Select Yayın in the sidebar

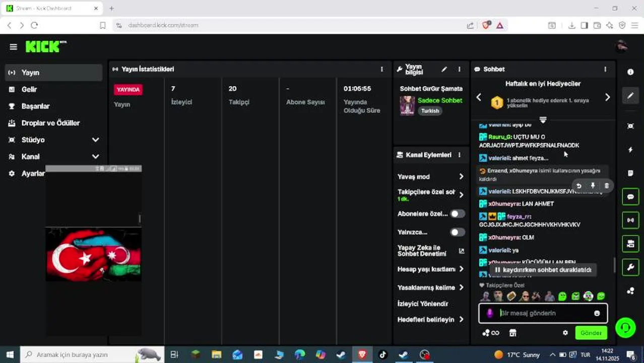click(53, 73)
